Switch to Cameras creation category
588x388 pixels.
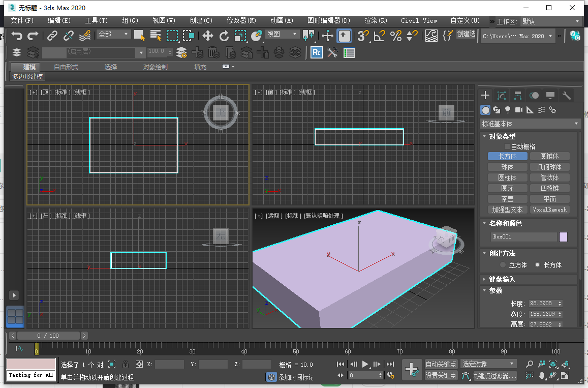518,110
